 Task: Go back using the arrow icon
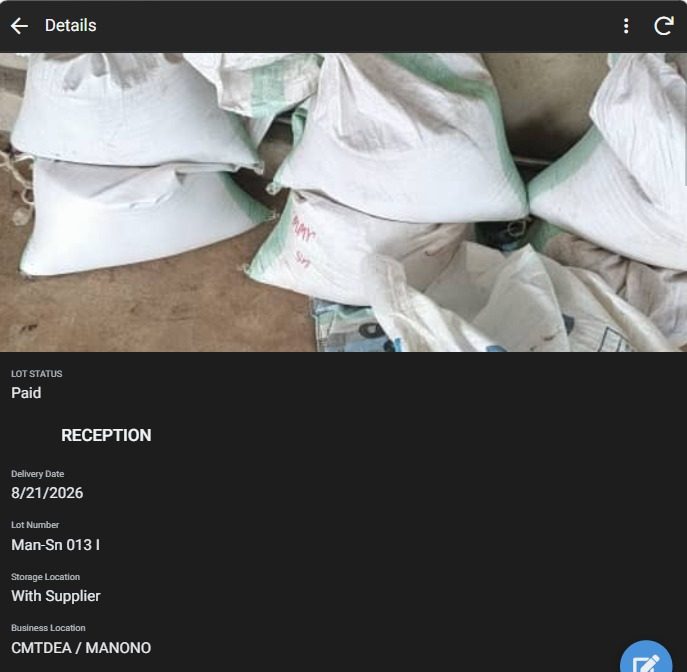19,26
